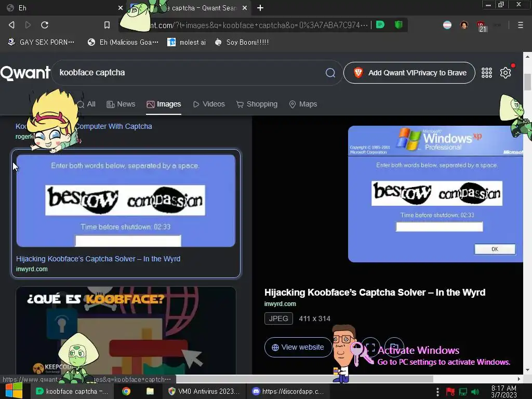The height and width of the screenshot is (399, 532).
Task: Open Brave Shields lion icon in address bar
Action: pyautogui.click(x=380, y=25)
